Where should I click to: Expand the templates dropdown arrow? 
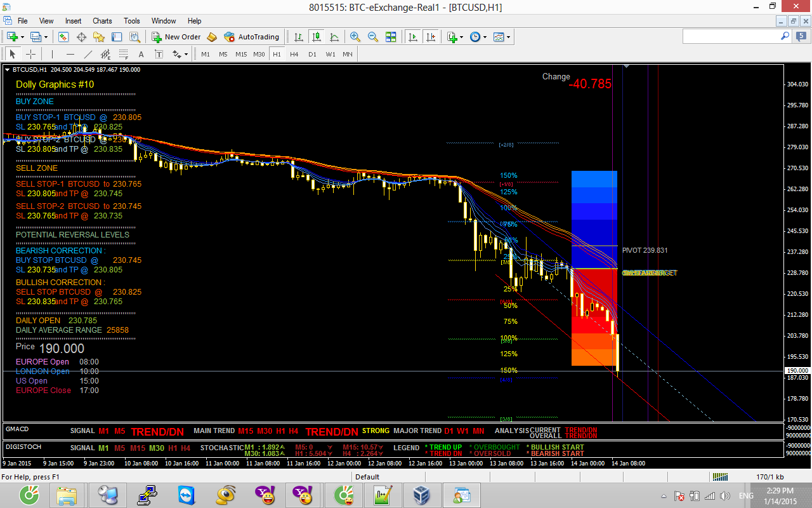coord(509,37)
